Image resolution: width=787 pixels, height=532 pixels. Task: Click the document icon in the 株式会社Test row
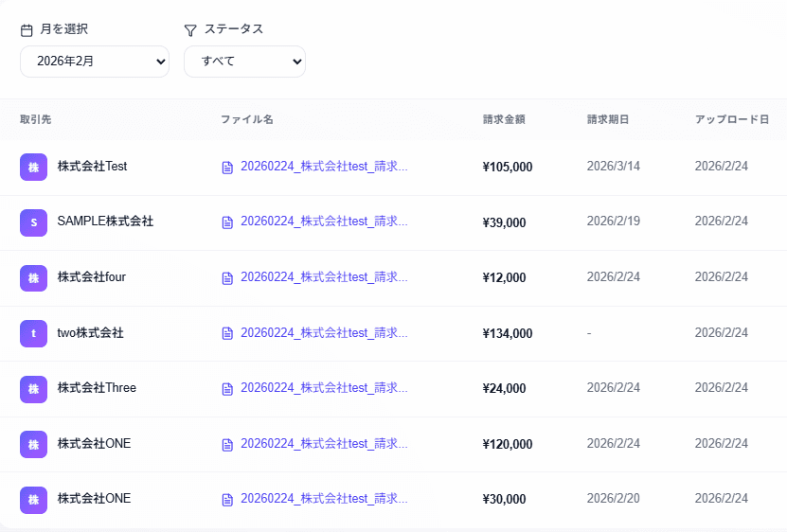coord(227,168)
